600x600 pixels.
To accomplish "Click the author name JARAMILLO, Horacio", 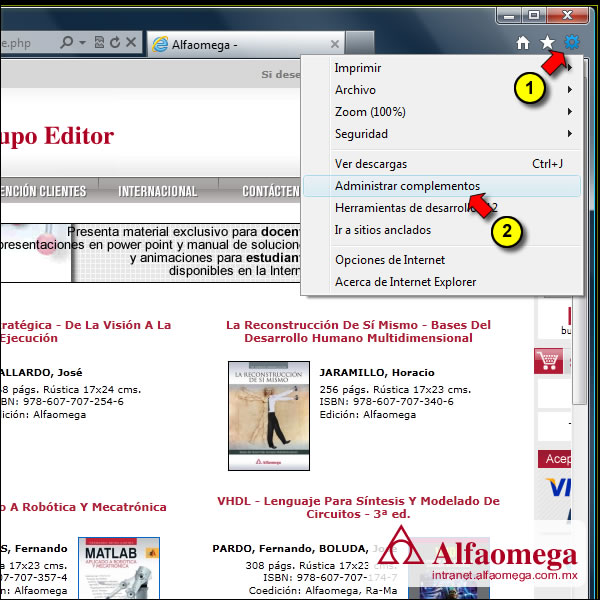I will coord(377,373).
